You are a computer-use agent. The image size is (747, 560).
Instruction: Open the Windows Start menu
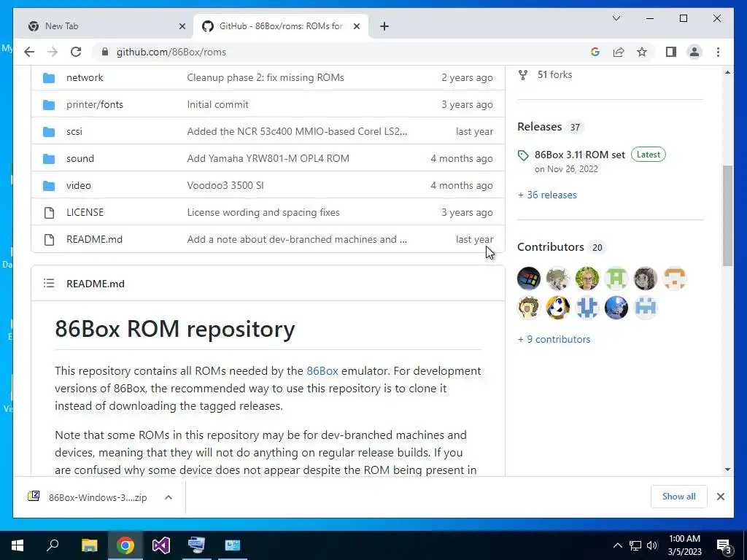18,545
